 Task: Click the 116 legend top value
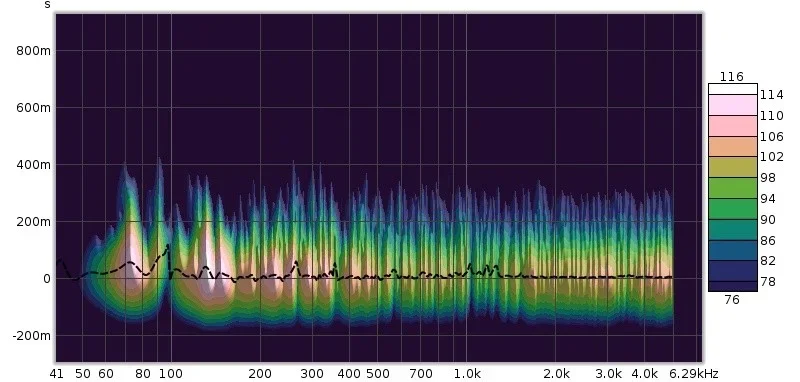[x=732, y=77]
